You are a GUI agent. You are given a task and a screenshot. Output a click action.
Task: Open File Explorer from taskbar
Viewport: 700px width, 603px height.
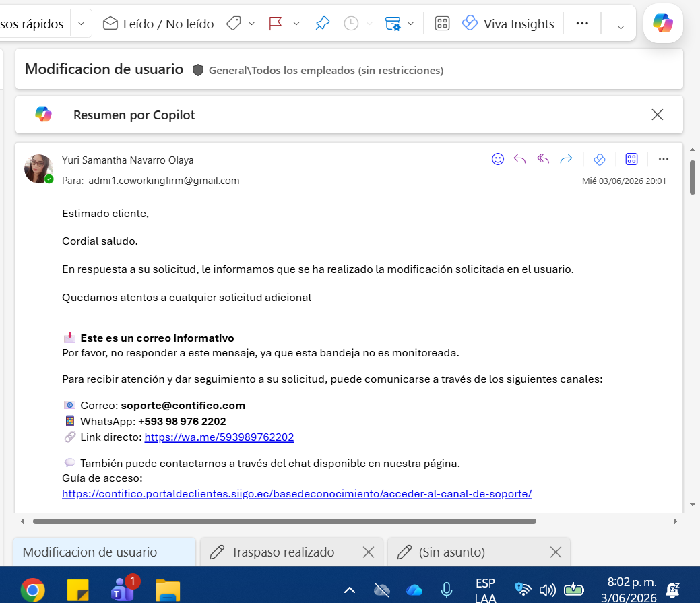pyautogui.click(x=168, y=590)
